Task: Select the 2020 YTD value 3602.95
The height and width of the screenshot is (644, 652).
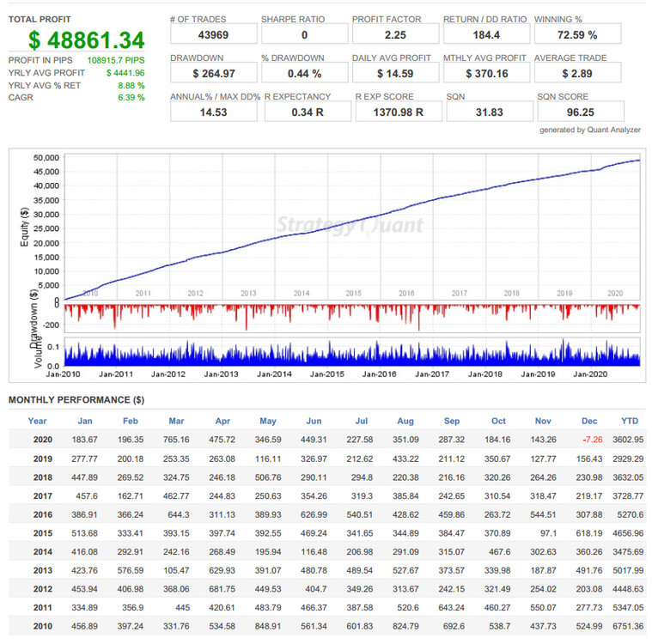Action: click(628, 440)
